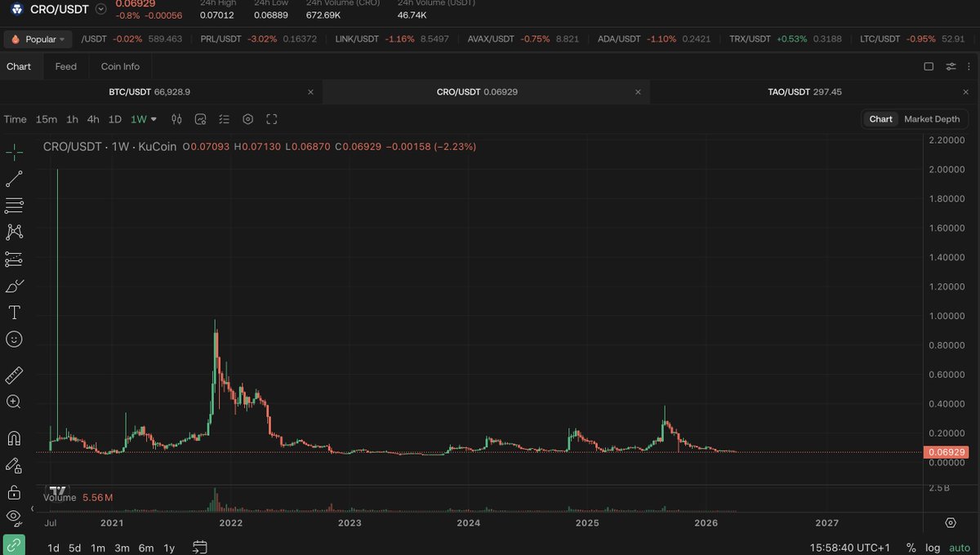Select the TAO/USDT chart tab
The width and height of the screenshot is (980, 555).
point(804,92)
